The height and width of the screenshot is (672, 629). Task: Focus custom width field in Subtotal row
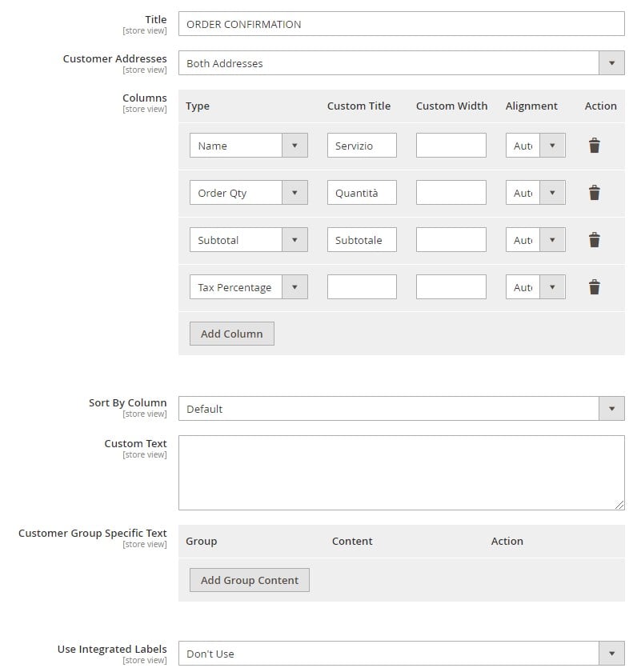pos(451,239)
